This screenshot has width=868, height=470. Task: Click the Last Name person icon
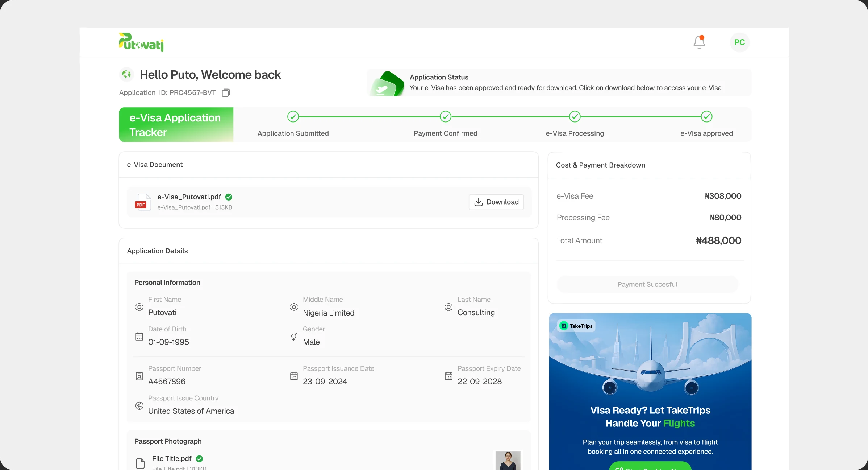pyautogui.click(x=448, y=307)
